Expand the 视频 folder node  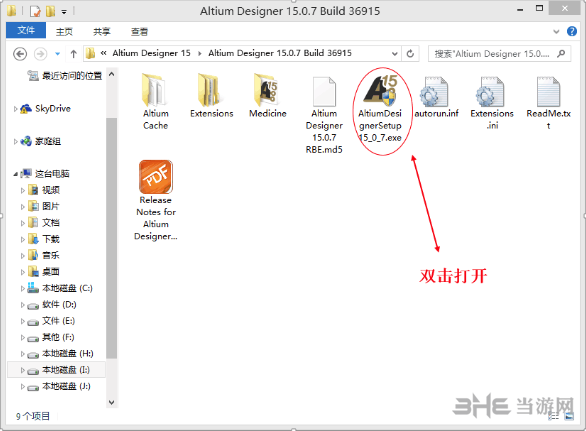22,190
